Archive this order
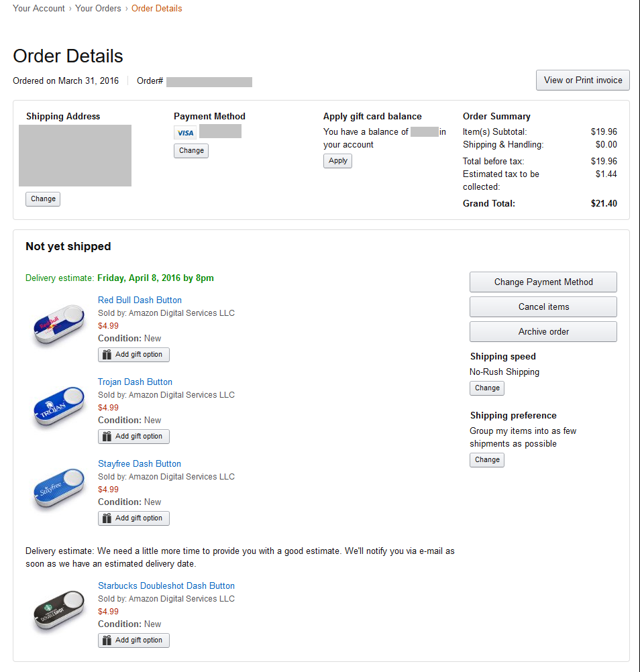640x672 pixels. pos(543,332)
